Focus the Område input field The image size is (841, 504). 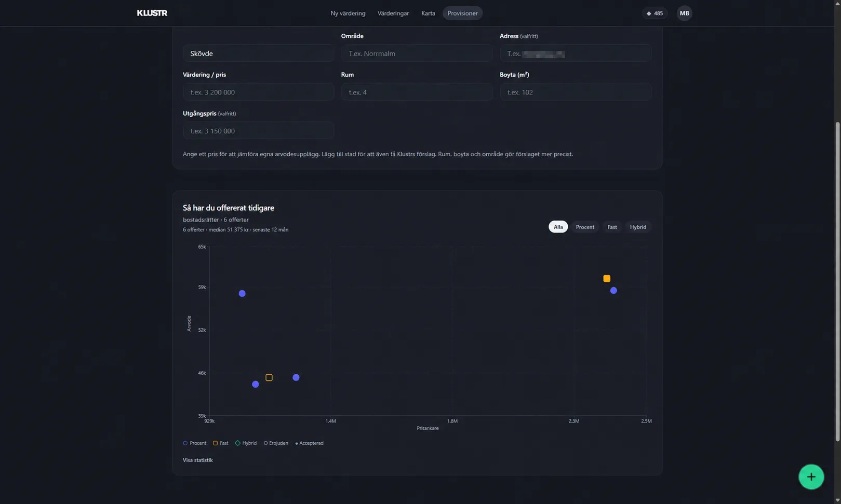pyautogui.click(x=417, y=53)
